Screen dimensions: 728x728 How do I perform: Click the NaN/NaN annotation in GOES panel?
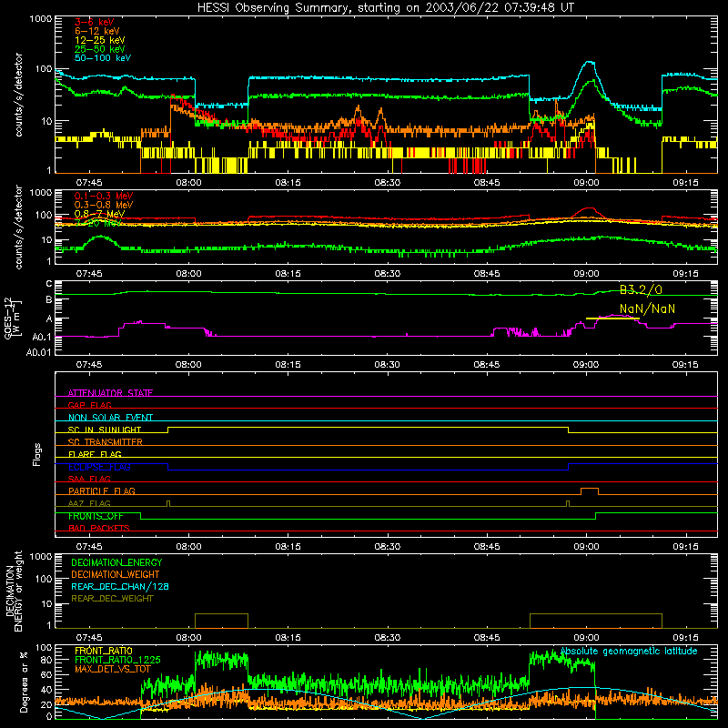coord(647,308)
